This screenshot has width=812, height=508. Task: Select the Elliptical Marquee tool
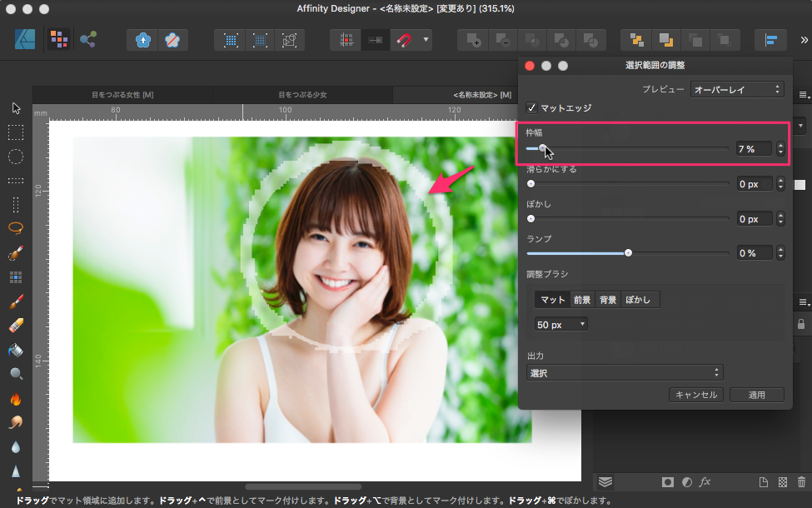pos(16,157)
